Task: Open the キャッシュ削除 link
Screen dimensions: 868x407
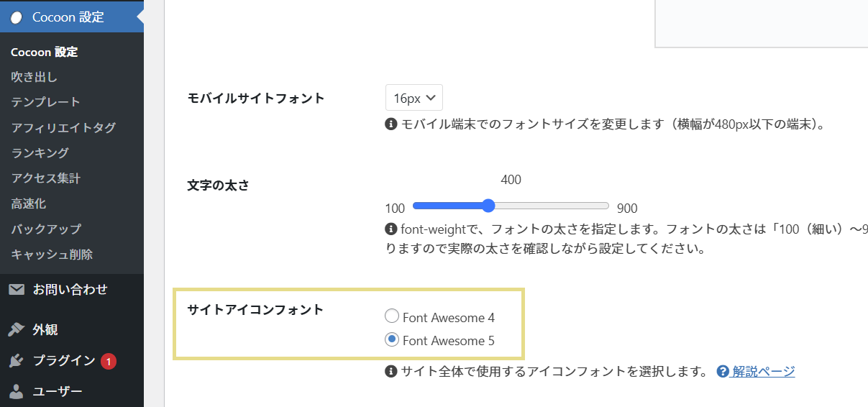Action: (52, 255)
